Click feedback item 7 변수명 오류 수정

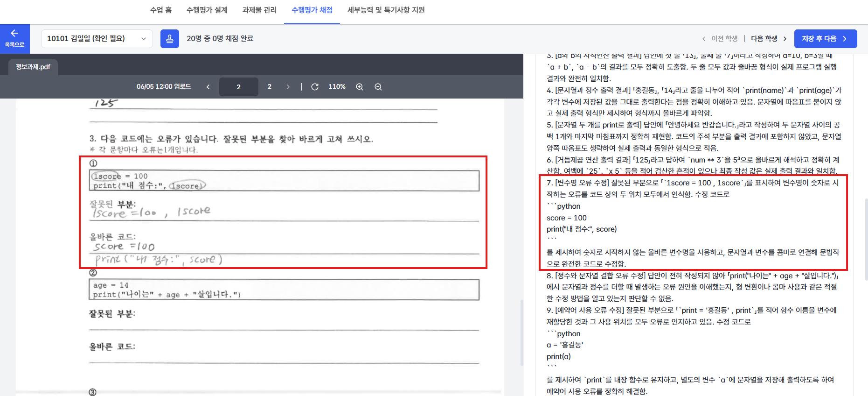693,223
